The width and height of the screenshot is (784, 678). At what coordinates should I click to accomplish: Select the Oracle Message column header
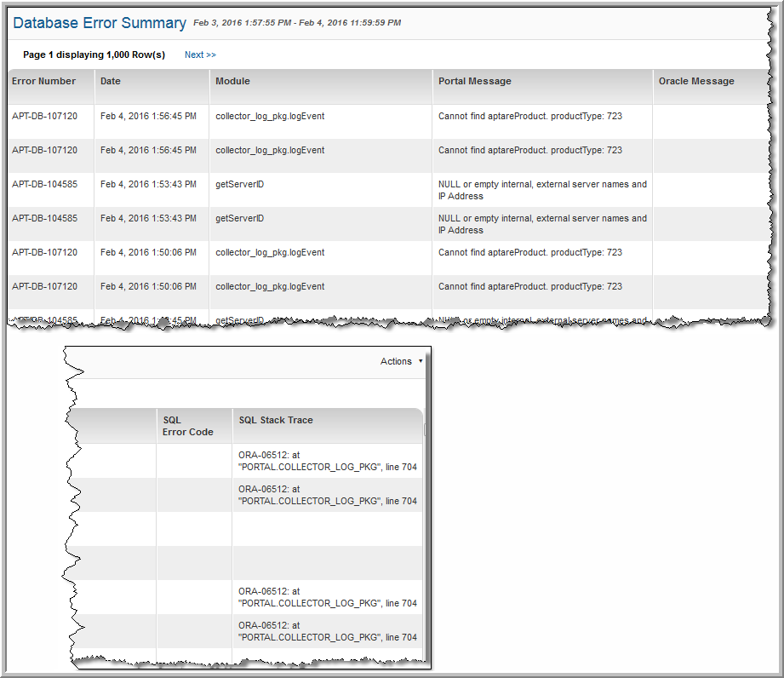[x=695, y=82]
